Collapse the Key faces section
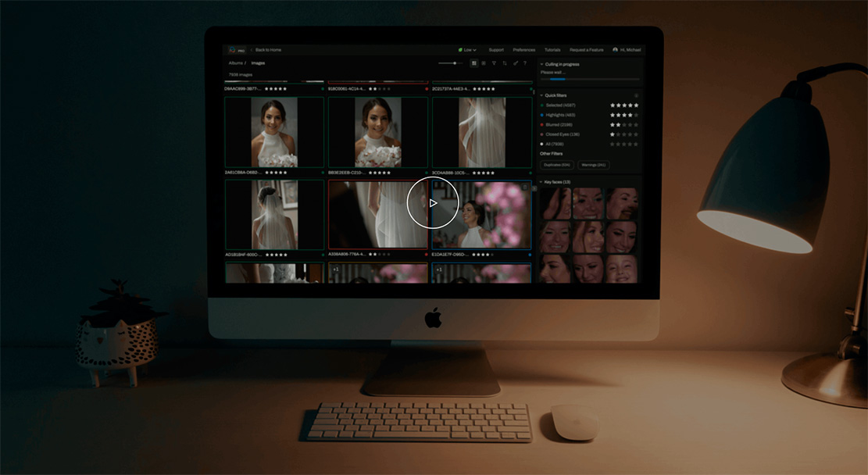The width and height of the screenshot is (868, 475). pyautogui.click(x=541, y=181)
